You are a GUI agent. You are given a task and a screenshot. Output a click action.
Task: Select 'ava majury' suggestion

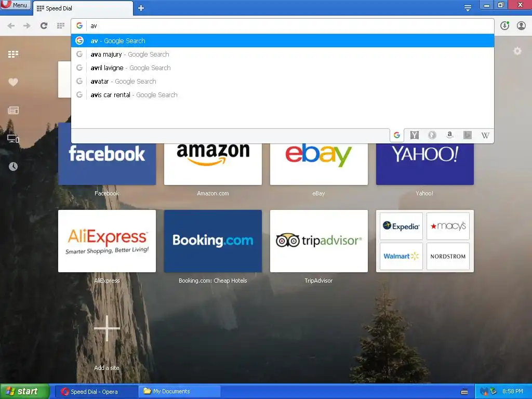[282, 54]
